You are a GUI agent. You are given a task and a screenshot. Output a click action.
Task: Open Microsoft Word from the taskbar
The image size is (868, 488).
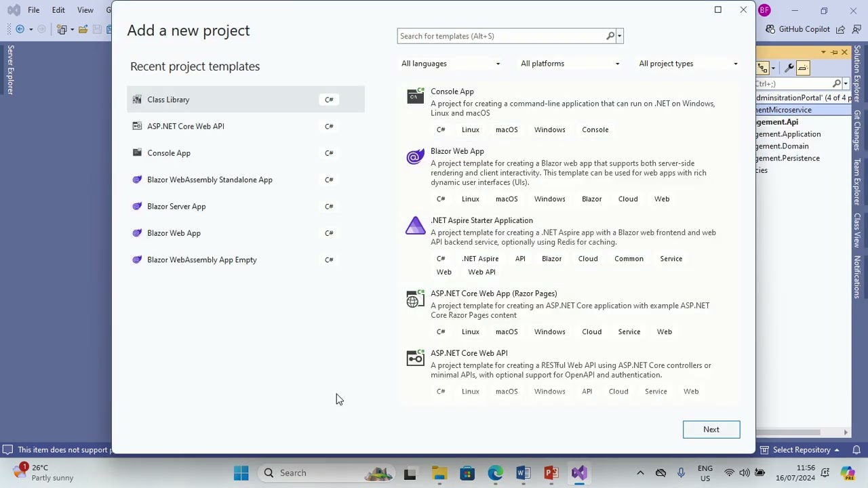tap(523, 473)
